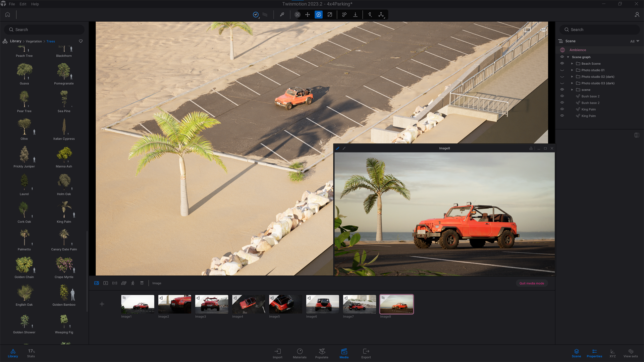Open the File menu
Screen dimensions: 644x362
(x=12, y=4)
